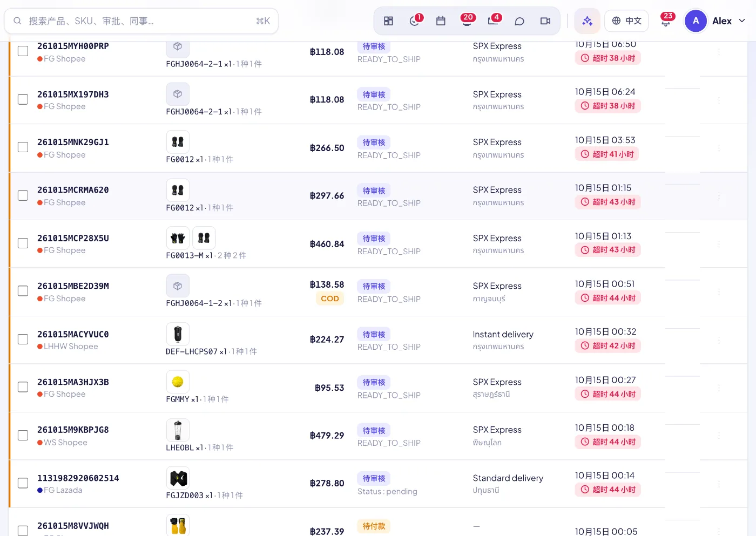
Task: Mark checkbox for order 261015MA3HJX3B
Action: click(23, 387)
